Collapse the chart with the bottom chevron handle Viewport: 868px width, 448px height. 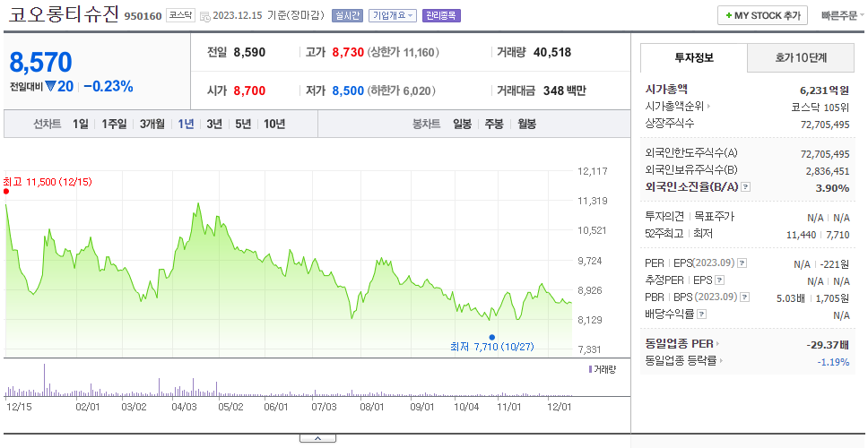pyautogui.click(x=317, y=439)
